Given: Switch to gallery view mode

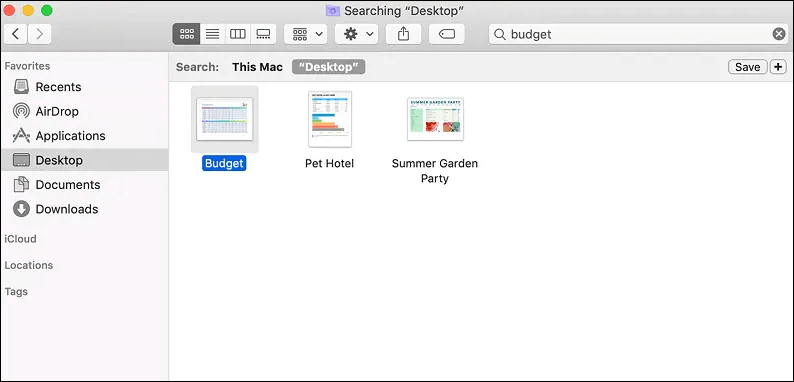Looking at the screenshot, I should (x=263, y=34).
